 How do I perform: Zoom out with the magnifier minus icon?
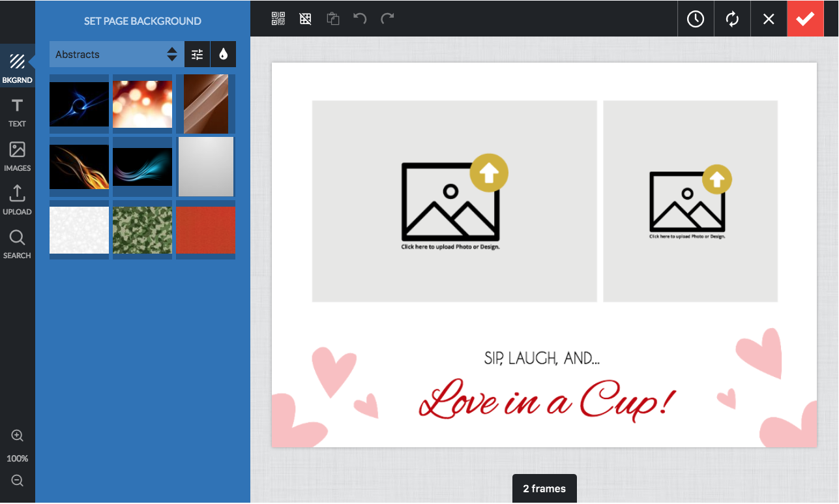click(17, 481)
